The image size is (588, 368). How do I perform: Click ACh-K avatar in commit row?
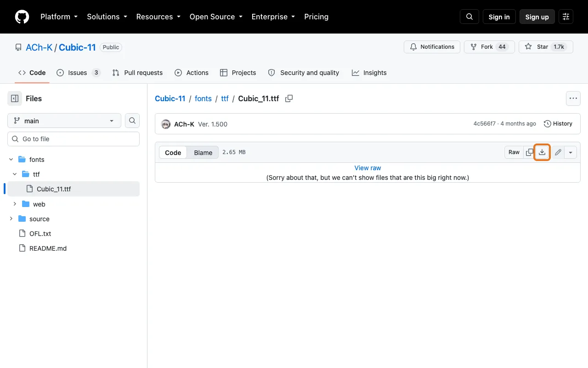pyautogui.click(x=166, y=124)
